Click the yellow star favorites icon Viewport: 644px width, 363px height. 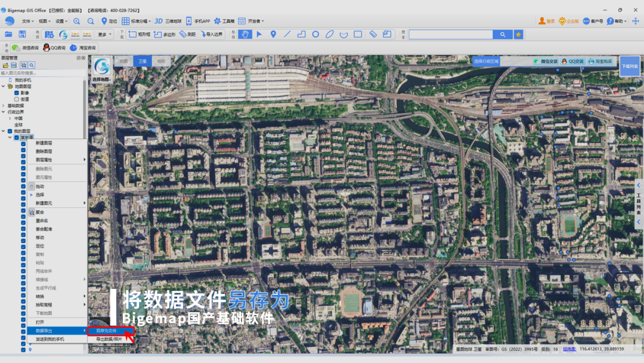pyautogui.click(x=519, y=35)
